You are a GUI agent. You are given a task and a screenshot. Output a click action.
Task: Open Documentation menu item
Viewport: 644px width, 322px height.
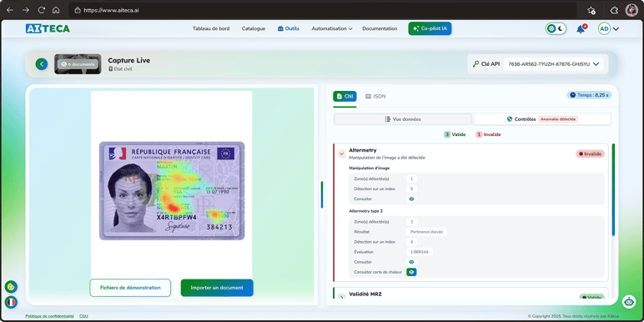(380, 28)
